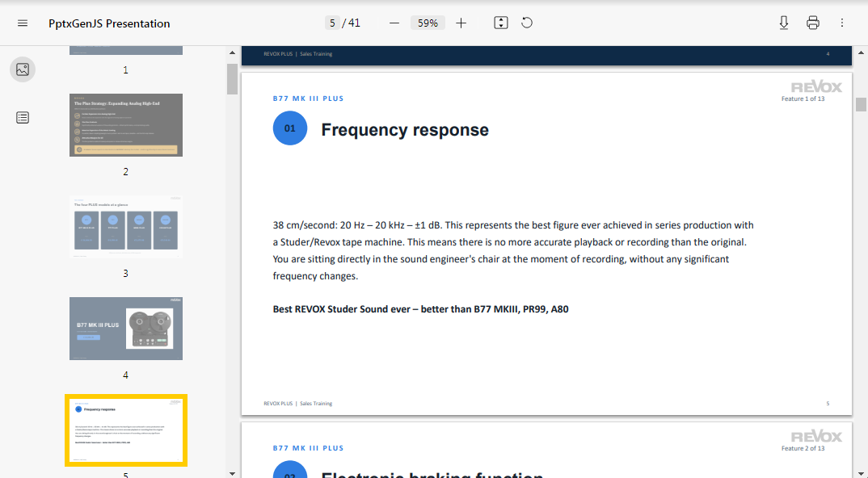The width and height of the screenshot is (868, 478).
Task: Click the thumbnail panel scrollbar thumb
Action: [232, 79]
